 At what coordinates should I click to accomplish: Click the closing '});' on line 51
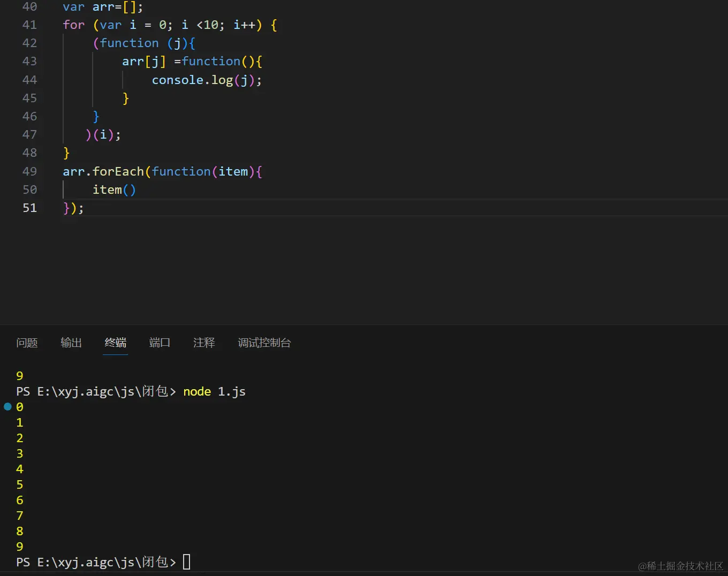(73, 208)
